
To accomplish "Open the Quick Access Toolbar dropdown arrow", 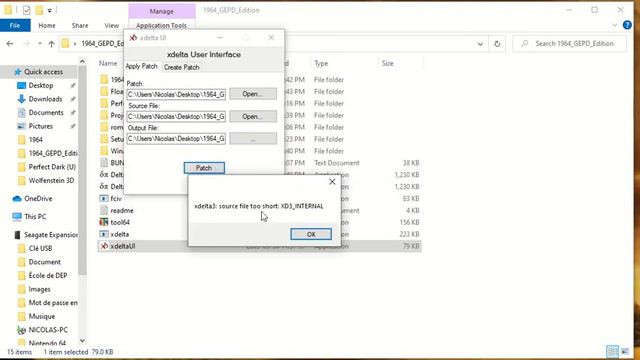I will (x=49, y=10).
